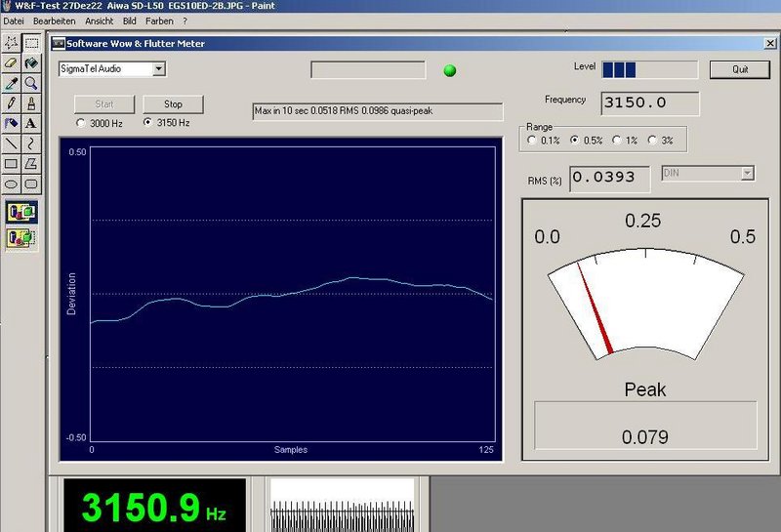The image size is (781, 532).
Task: Set Range to 0.5%
Action: click(x=574, y=140)
